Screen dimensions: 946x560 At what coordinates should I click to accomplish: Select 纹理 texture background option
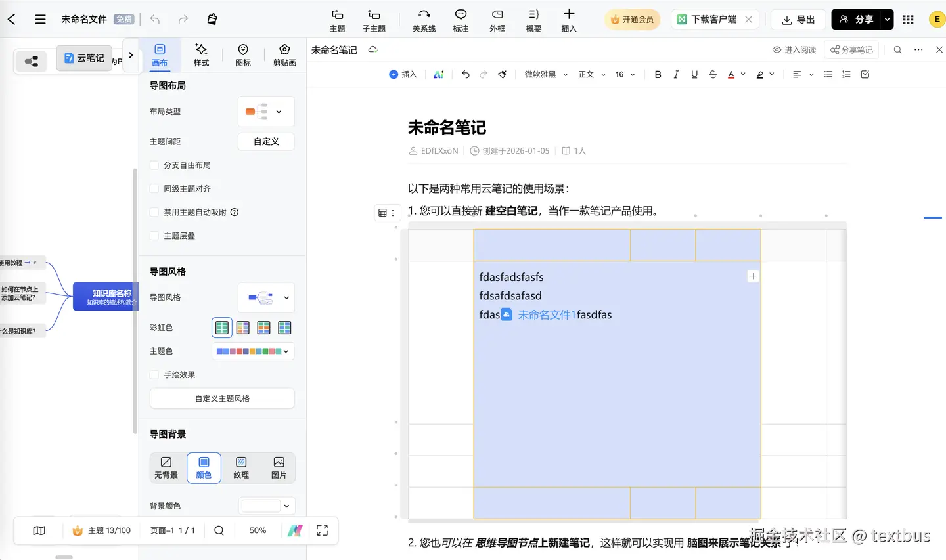(241, 468)
